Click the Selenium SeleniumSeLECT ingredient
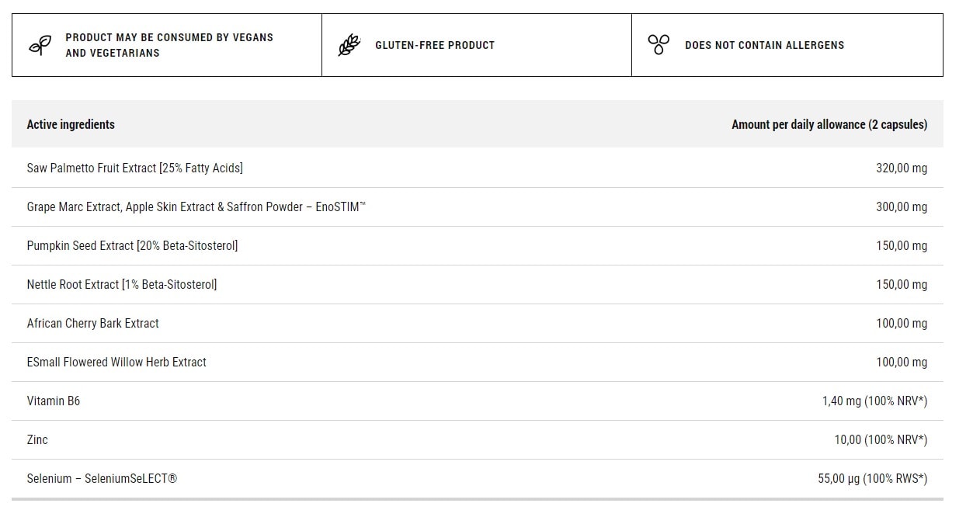This screenshot has height=524, width=980. (x=102, y=478)
